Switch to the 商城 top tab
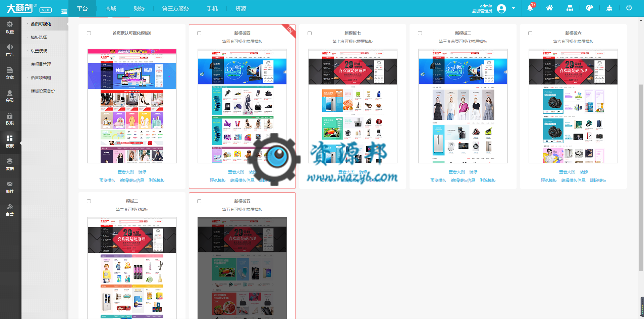Viewport: 644px width, 319px height. click(111, 8)
